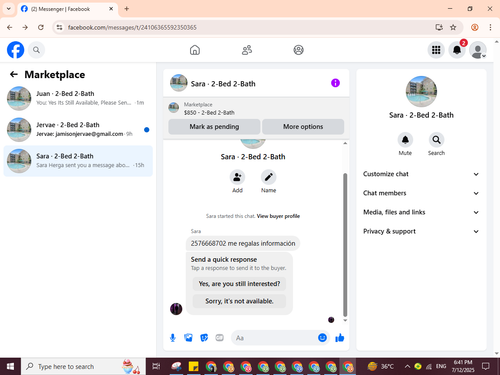Click the Add people icon in chat
This screenshot has width=500, height=375.
click(x=237, y=177)
